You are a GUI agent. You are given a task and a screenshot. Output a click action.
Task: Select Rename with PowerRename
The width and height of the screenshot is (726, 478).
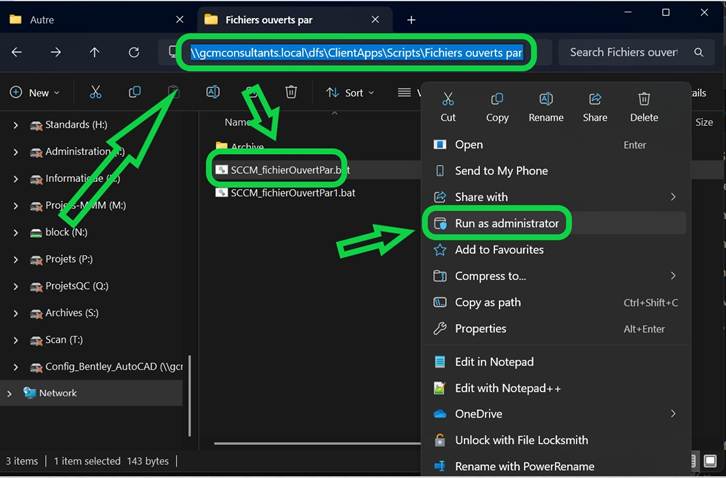point(556,466)
